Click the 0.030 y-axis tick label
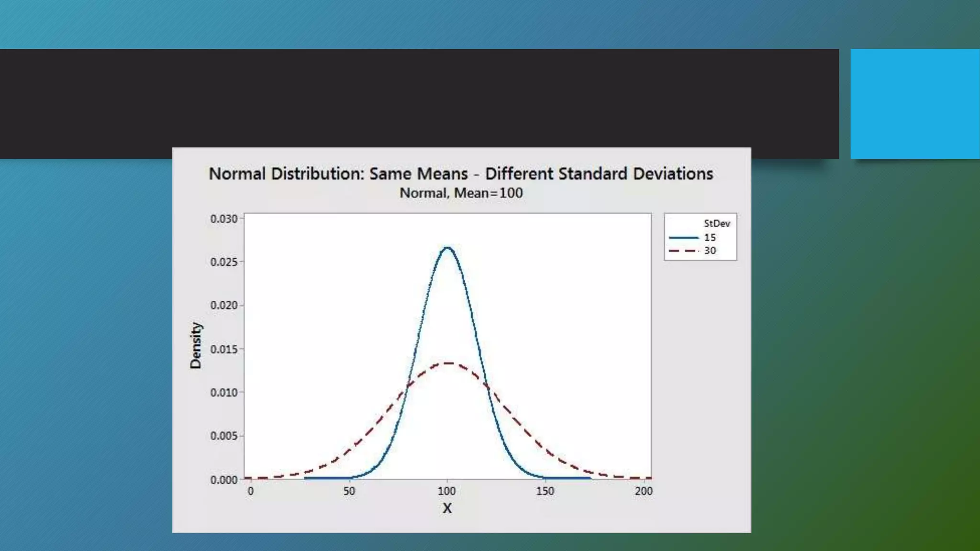The width and height of the screenshot is (980, 551). (x=223, y=219)
